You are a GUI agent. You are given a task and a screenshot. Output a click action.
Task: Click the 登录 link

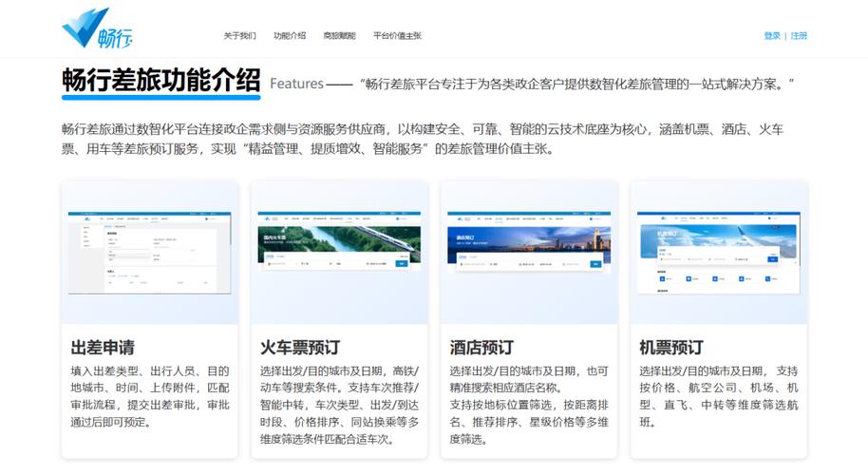click(772, 36)
